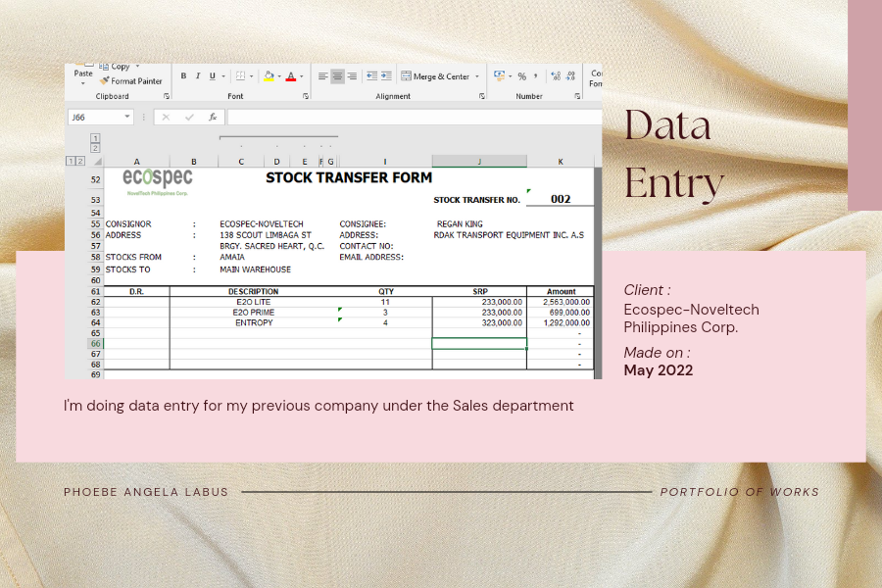882x588 pixels.
Task: Select column K header
Action: point(561,162)
